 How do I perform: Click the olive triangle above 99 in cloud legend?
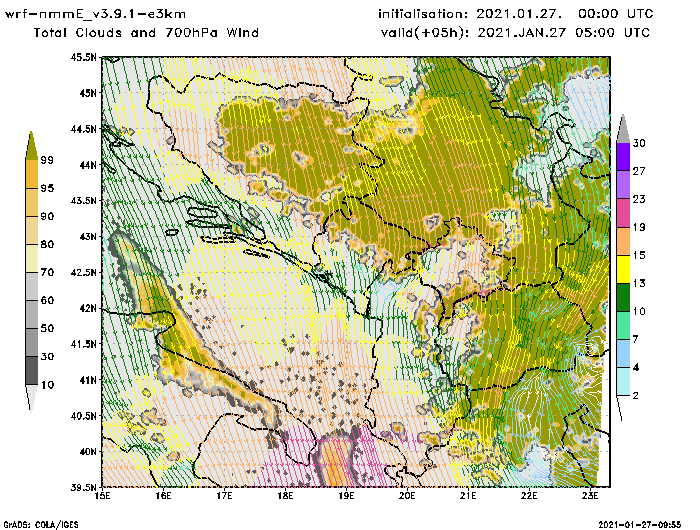31,146
